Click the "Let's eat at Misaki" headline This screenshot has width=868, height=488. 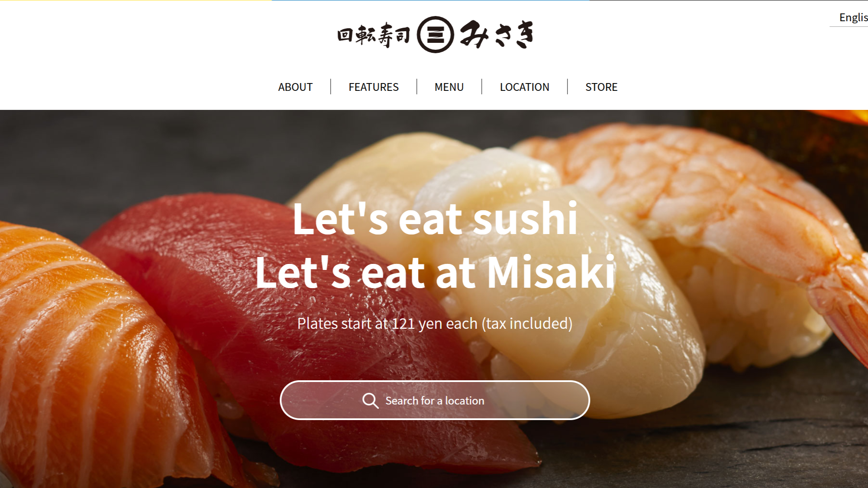pos(435,273)
